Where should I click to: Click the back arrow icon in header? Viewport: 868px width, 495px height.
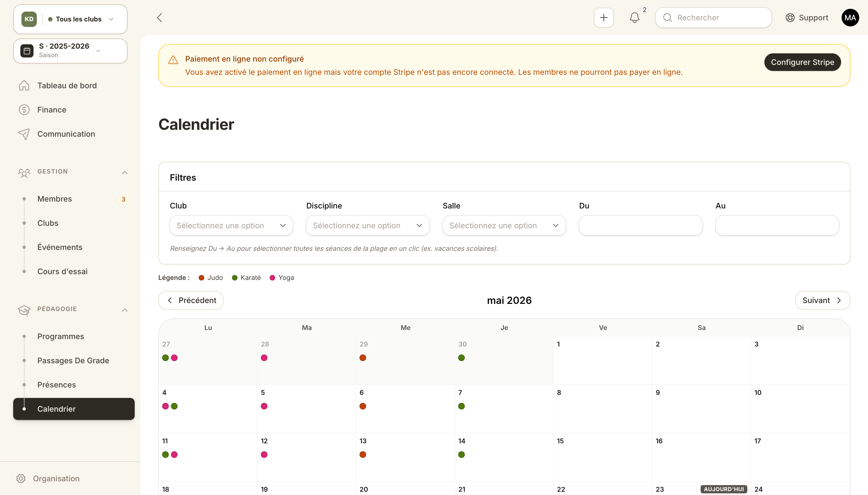pos(160,18)
